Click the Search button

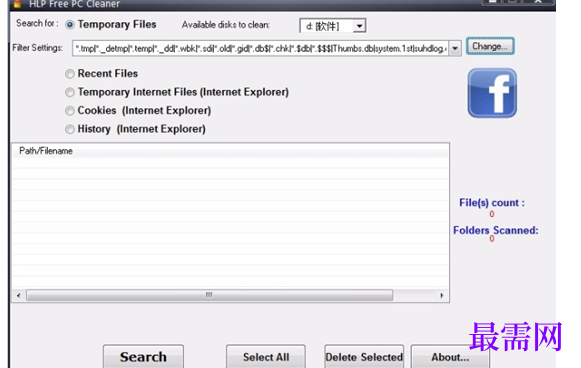click(143, 357)
